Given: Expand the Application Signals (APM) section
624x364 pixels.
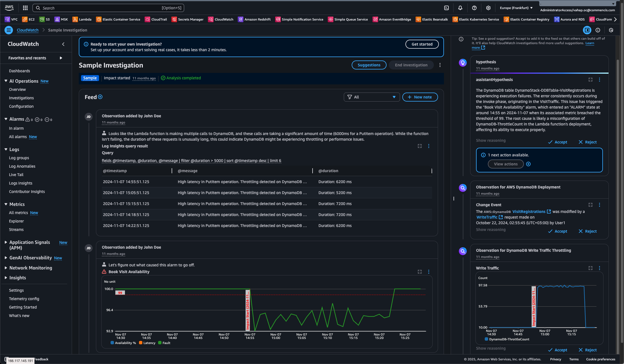Looking at the screenshot, I should (6, 242).
